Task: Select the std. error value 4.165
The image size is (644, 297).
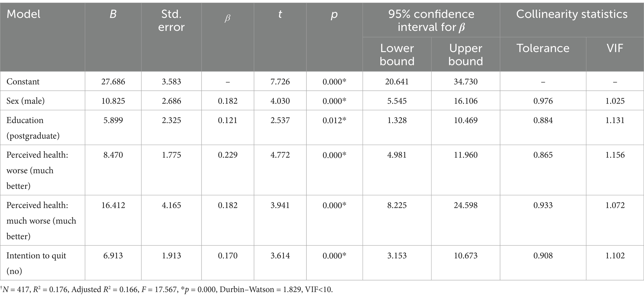Action: (171, 205)
